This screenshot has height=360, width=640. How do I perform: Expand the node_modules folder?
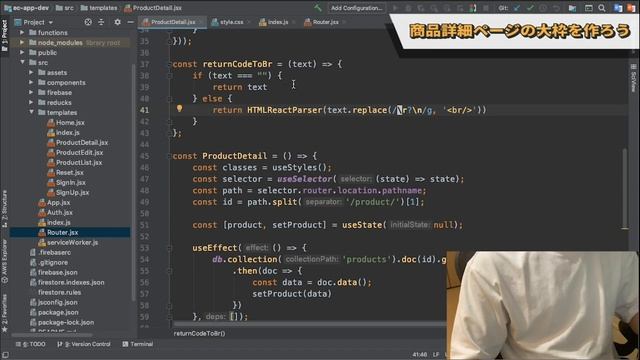click(x=22, y=42)
